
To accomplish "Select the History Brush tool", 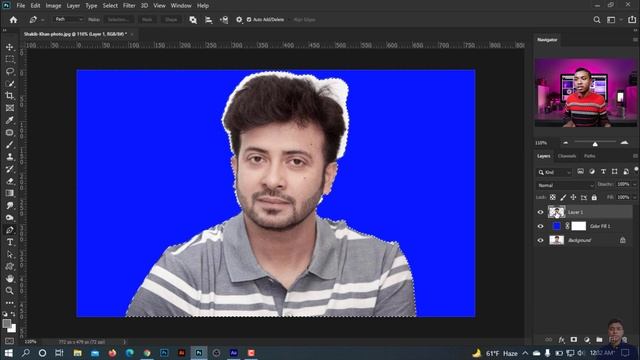I will (x=9, y=169).
